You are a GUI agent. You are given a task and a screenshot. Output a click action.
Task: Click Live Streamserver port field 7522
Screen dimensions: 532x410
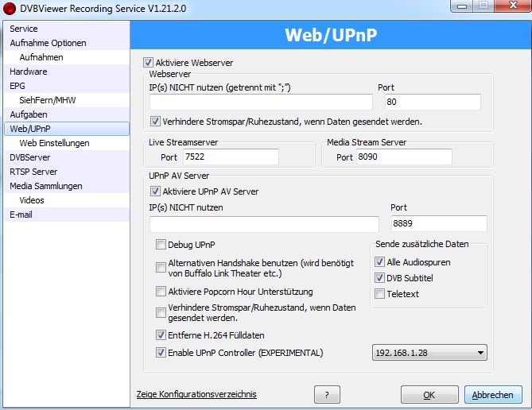click(x=231, y=157)
